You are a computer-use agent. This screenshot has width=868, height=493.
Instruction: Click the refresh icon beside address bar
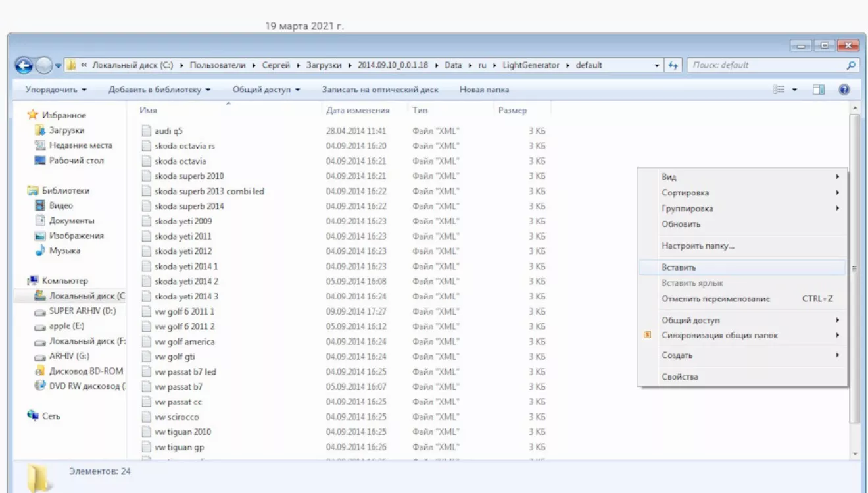click(673, 65)
